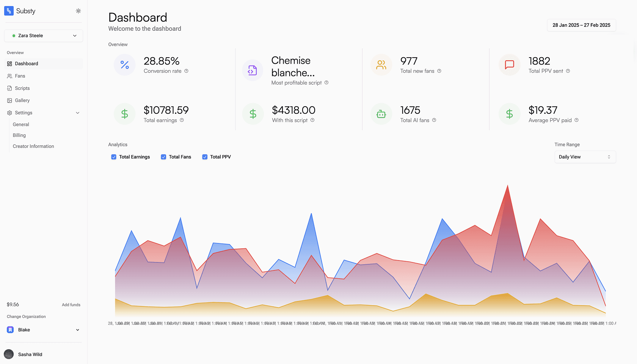Click the Blake organization purple icon

coord(10,330)
